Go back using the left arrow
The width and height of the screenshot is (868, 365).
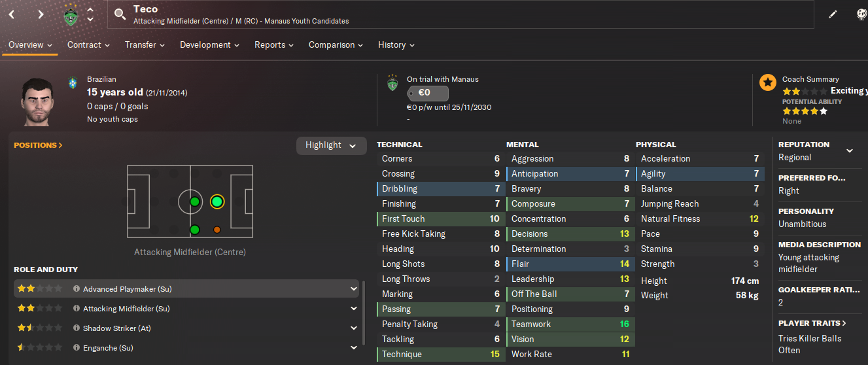pos(12,14)
